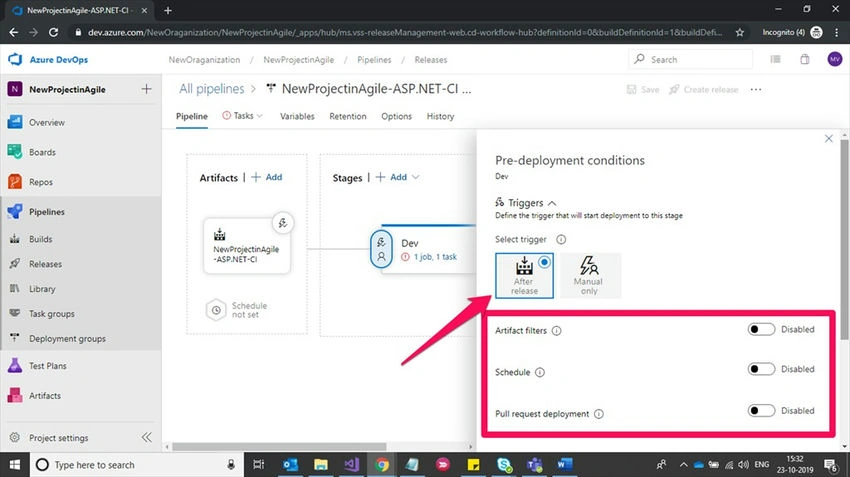The height and width of the screenshot is (477, 850).
Task: Click Releases breadcrumb in header
Action: coord(431,60)
